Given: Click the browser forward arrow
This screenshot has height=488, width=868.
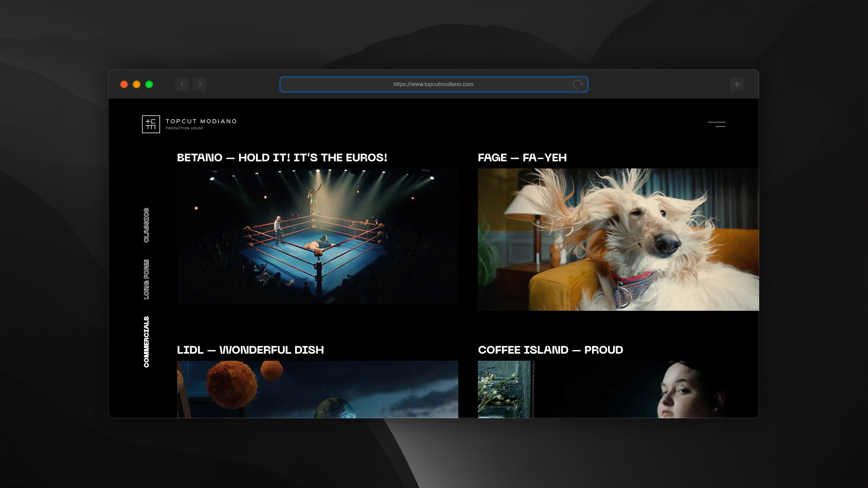Looking at the screenshot, I should click(199, 84).
